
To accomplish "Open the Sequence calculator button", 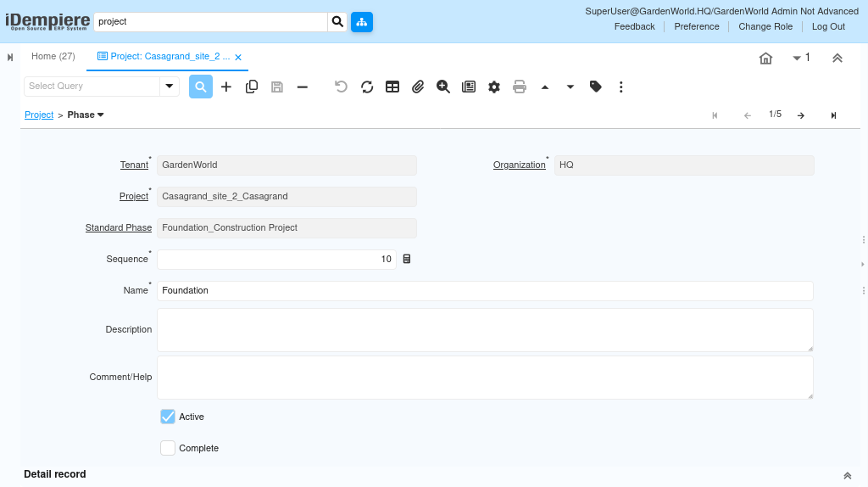I will point(407,259).
